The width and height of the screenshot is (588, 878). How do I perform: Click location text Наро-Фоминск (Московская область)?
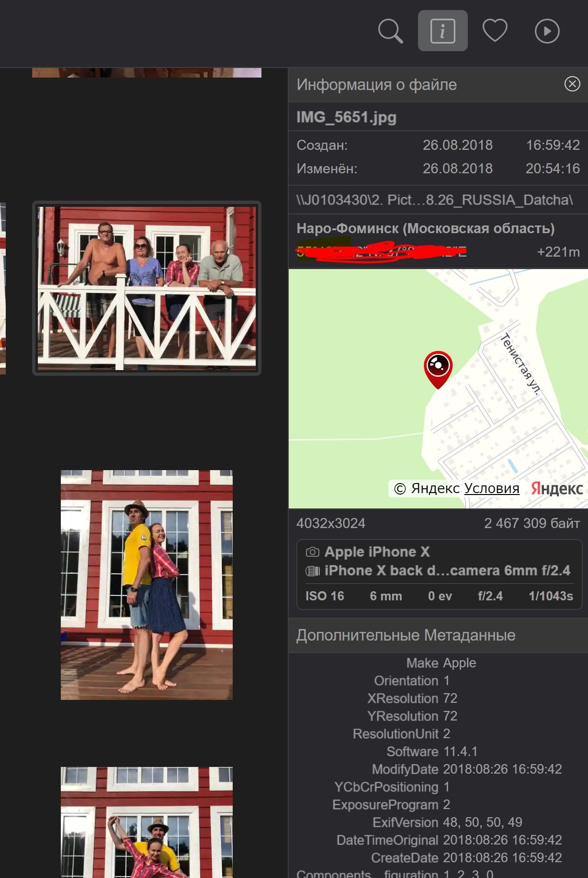pyautogui.click(x=426, y=228)
